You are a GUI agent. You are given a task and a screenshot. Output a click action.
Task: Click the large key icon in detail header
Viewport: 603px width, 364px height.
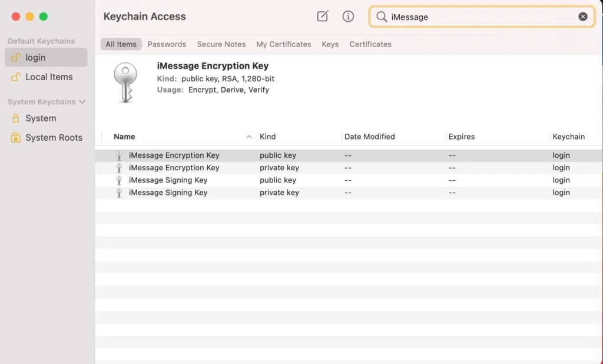pyautogui.click(x=125, y=82)
